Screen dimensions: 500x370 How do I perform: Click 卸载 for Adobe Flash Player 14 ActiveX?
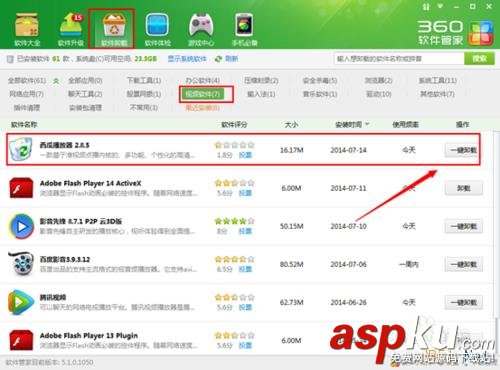click(x=464, y=188)
